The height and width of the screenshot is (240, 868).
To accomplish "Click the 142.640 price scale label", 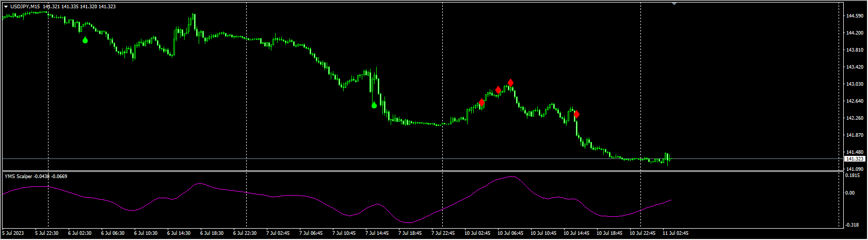I will [x=855, y=101].
